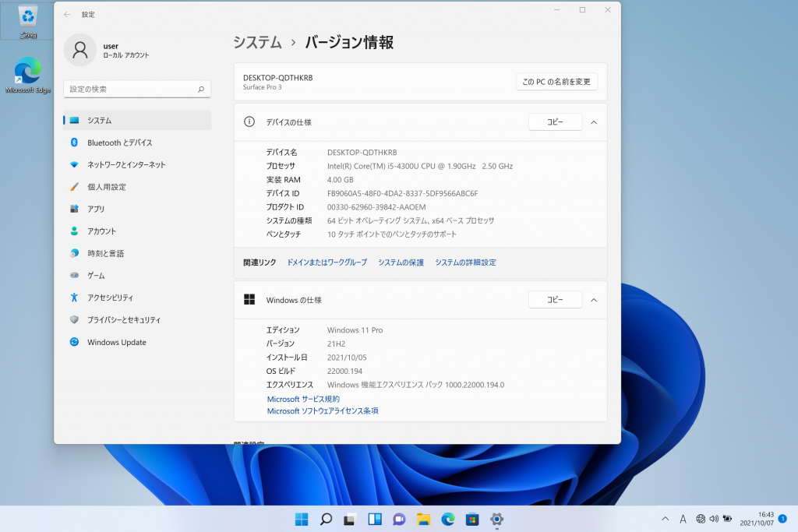The height and width of the screenshot is (532, 798).
Task: Click the processor value Intel Core i5-4300U
Action: 420,166
